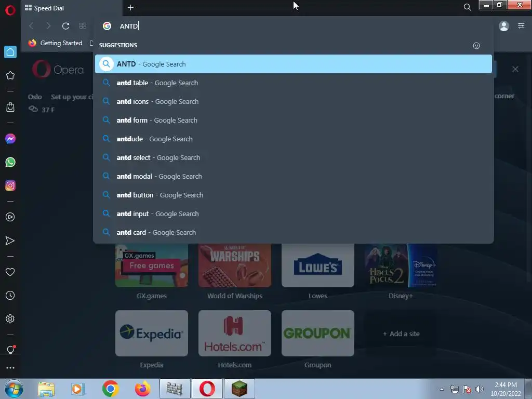Open Disney+ speed dial tile
Image resolution: width=532 pixels, height=399 pixels.
pos(401,265)
